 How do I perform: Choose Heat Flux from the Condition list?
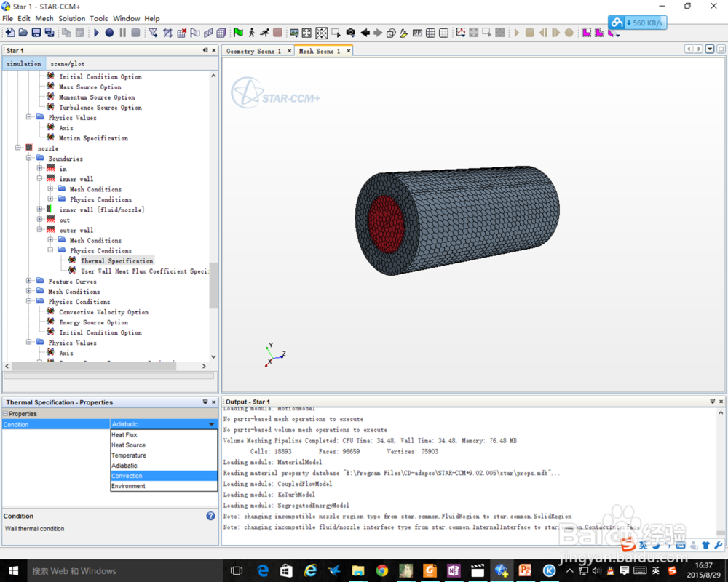(x=163, y=435)
